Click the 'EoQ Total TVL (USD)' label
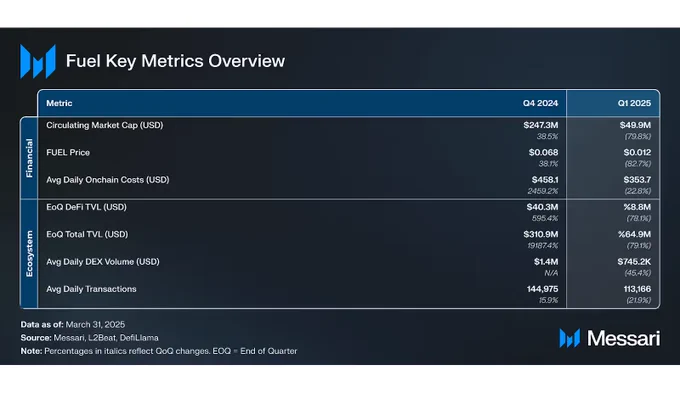Screen dimensions: 680x393 pyautogui.click(x=87, y=235)
